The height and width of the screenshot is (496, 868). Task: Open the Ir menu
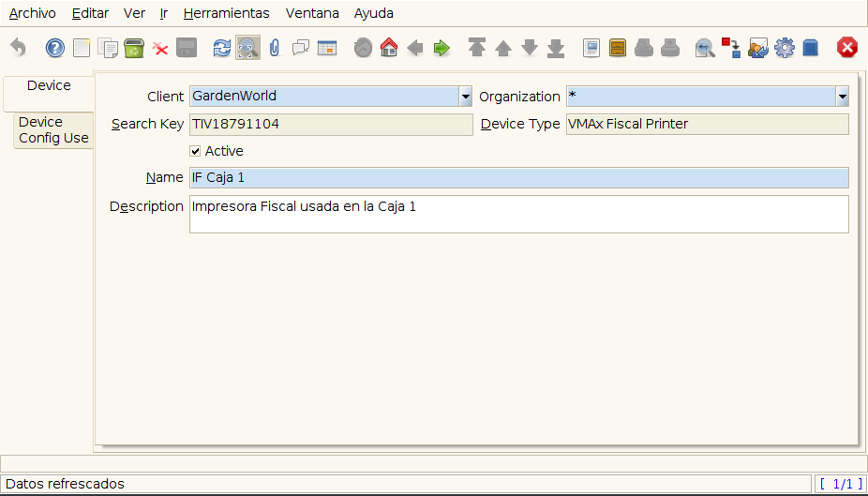(x=164, y=13)
